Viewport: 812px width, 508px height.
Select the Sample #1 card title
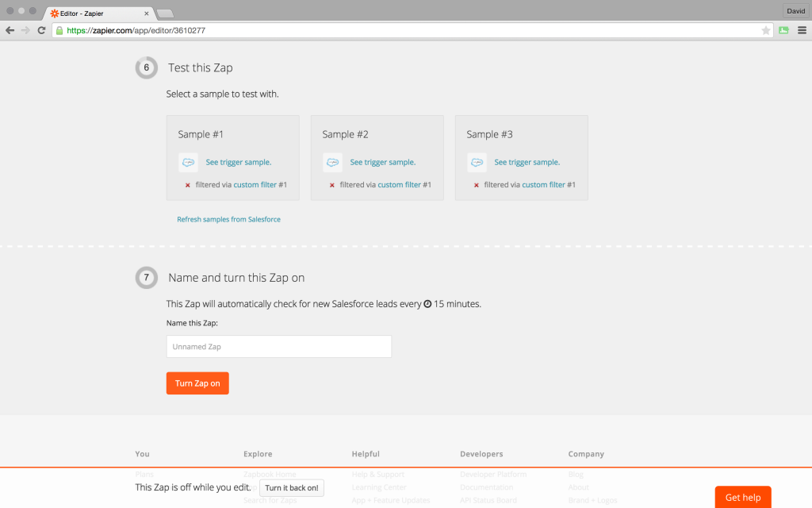click(x=201, y=134)
